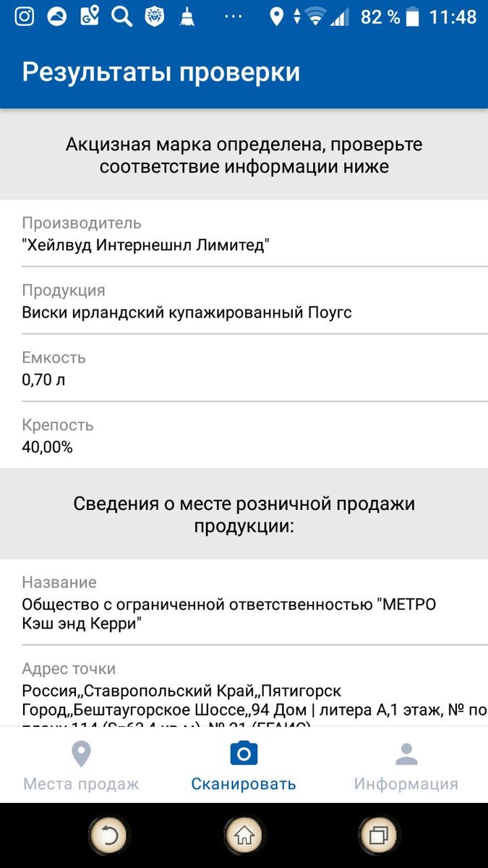Tap the magnifier search icon in the status bar
Viewport: 488px width, 868px height.
click(121, 16)
